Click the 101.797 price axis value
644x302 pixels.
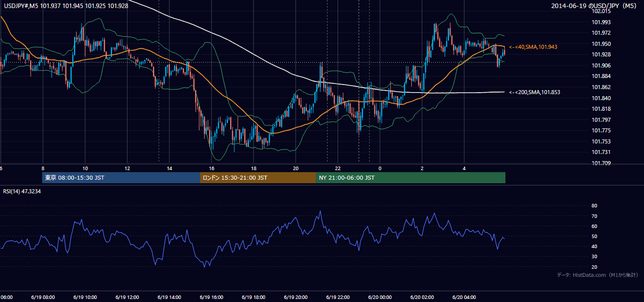point(601,120)
